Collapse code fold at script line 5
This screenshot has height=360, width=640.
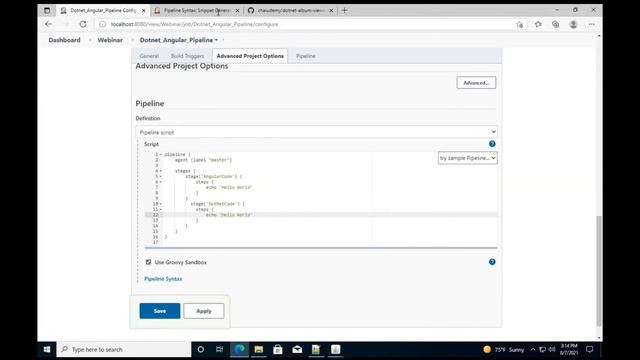point(160,176)
